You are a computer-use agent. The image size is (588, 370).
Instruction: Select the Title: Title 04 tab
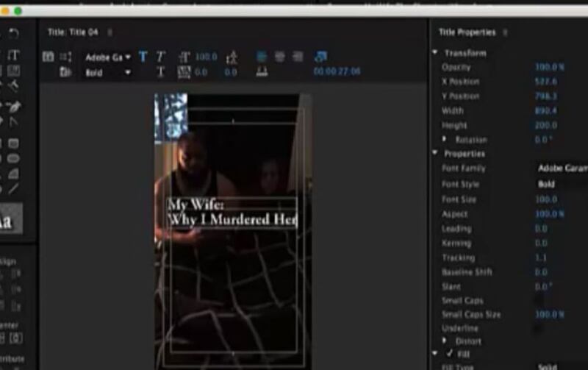click(72, 32)
